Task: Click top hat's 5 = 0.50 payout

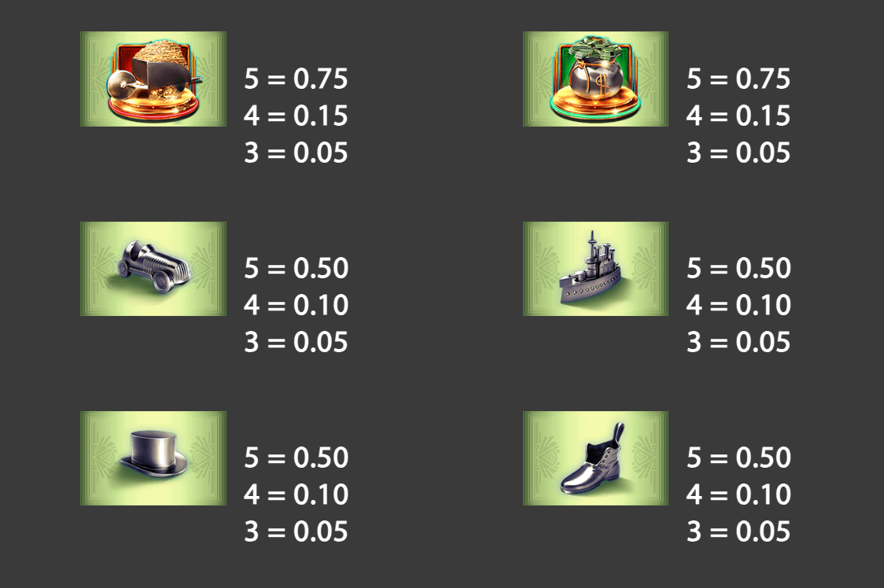Action: coord(296,458)
